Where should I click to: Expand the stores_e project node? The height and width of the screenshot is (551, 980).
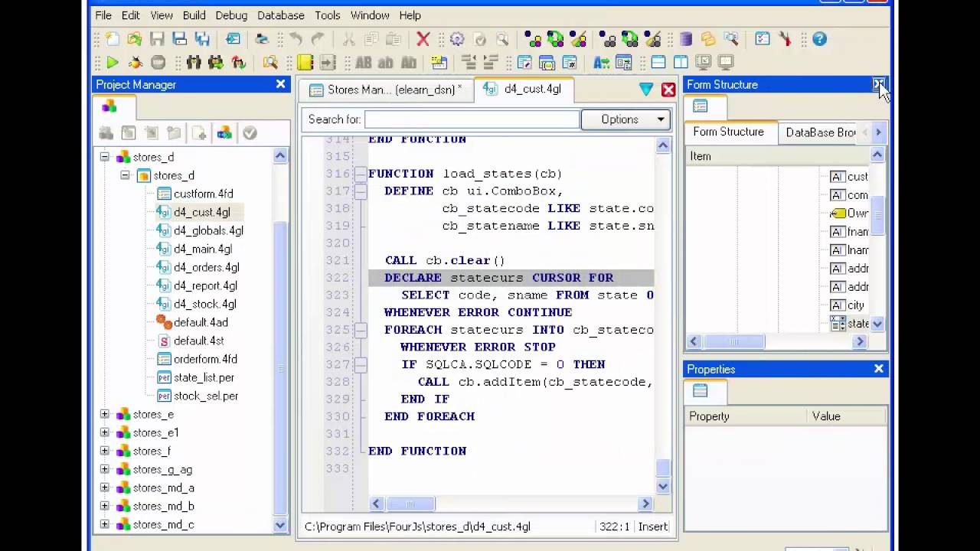click(105, 414)
